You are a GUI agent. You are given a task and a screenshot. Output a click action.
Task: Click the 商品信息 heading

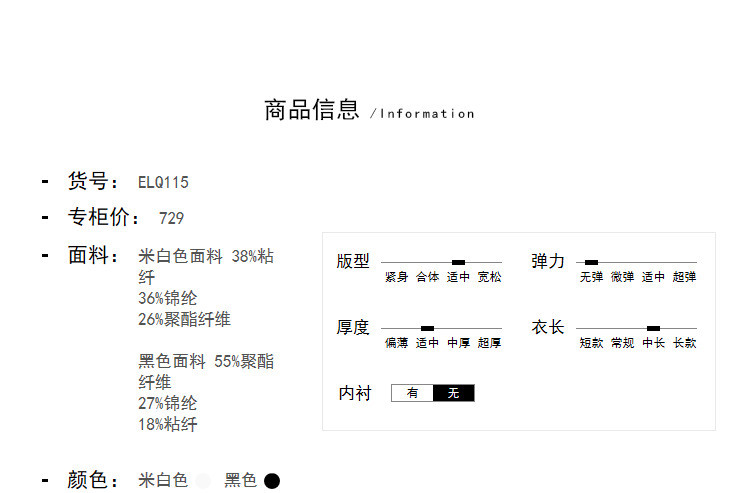pyautogui.click(x=311, y=110)
